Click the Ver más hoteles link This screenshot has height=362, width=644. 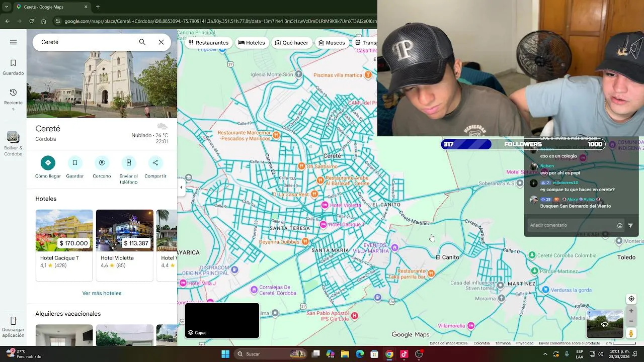coord(102,293)
